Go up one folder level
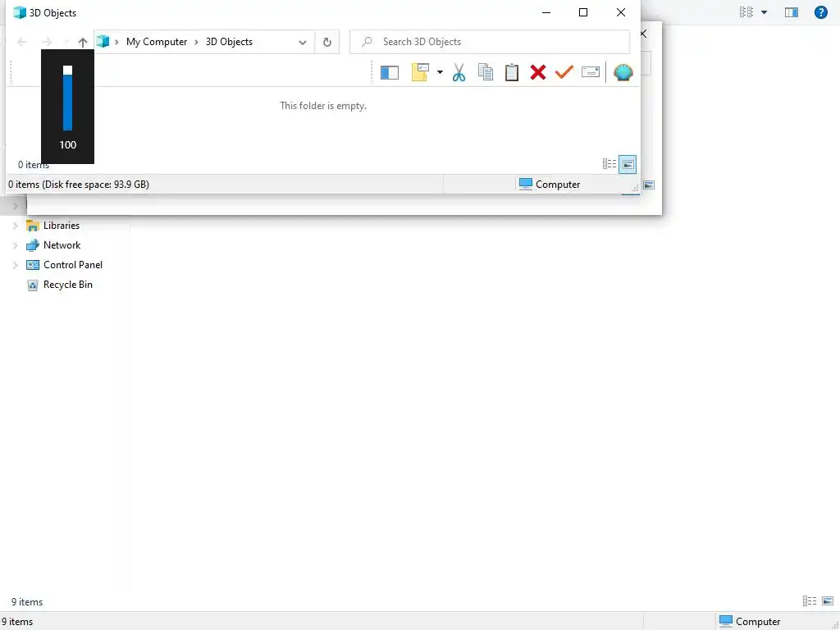Screen dimensions: 840x630 tap(83, 43)
